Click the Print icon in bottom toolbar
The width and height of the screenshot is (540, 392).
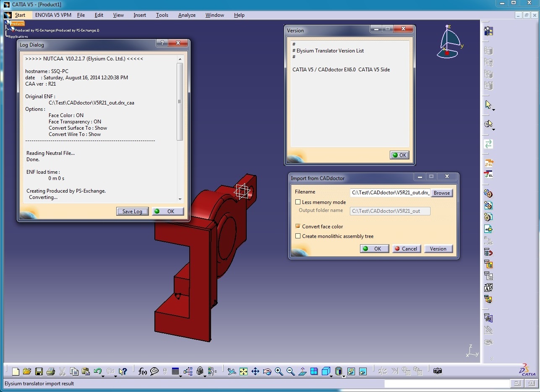(x=51, y=371)
